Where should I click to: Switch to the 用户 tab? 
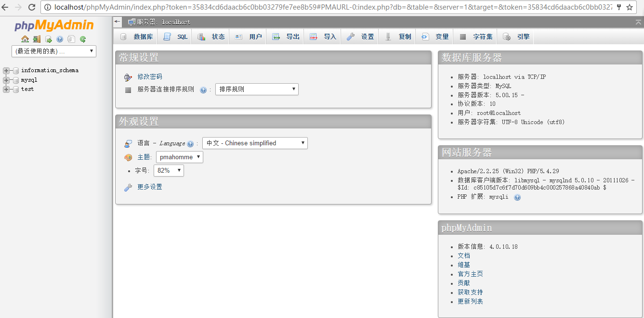[248, 37]
